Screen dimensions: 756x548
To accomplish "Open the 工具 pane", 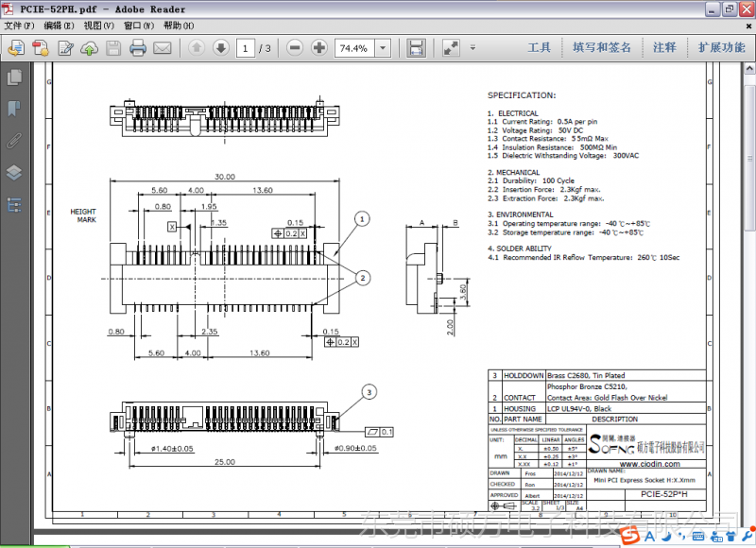I will tap(539, 48).
